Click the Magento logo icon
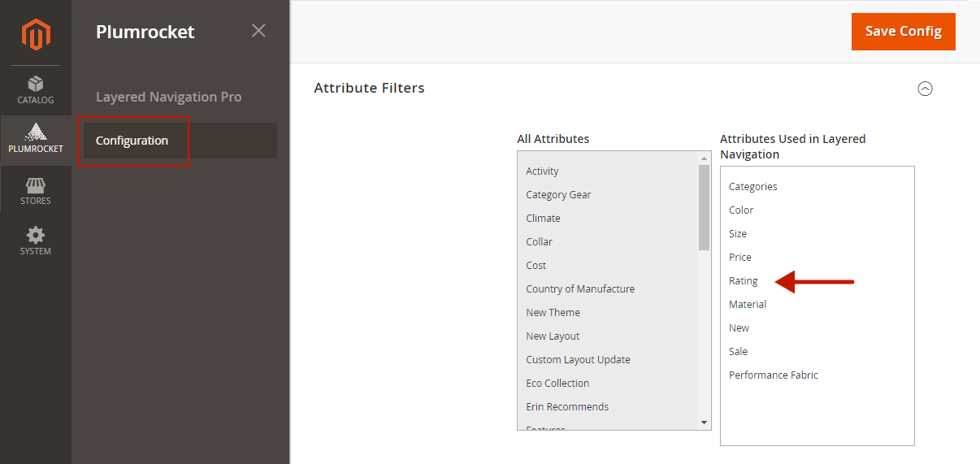 [x=36, y=34]
